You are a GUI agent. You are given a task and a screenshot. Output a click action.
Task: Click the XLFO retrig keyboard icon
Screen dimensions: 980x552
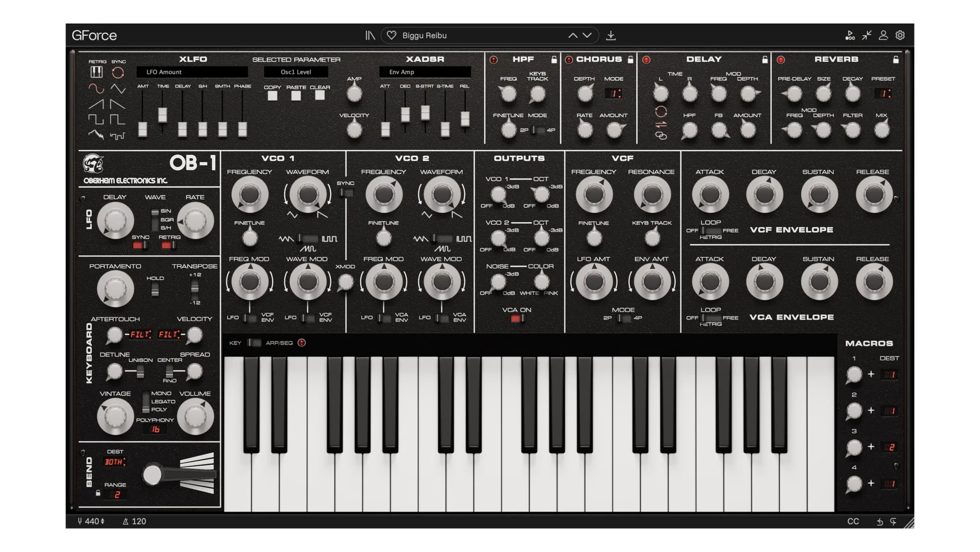pos(97,72)
